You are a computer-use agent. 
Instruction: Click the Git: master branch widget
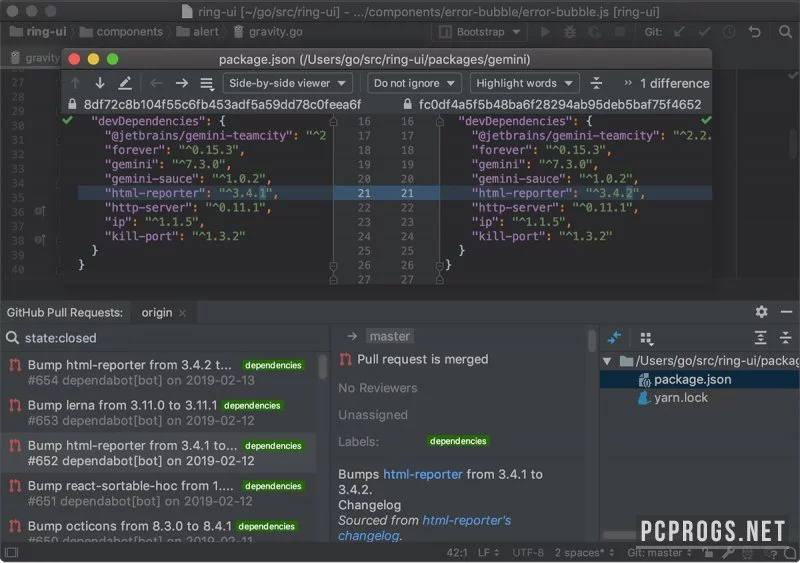tap(659, 553)
